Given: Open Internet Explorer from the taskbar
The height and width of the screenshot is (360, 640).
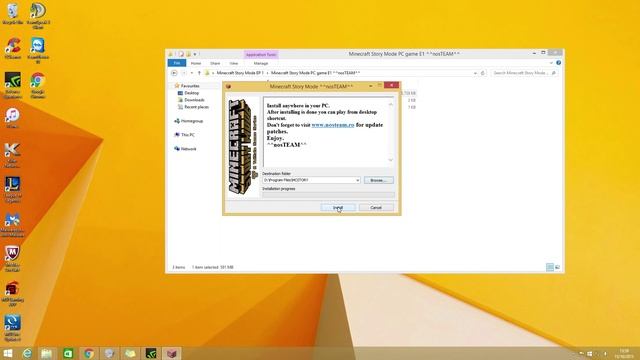Looking at the screenshot, I should 27,353.
